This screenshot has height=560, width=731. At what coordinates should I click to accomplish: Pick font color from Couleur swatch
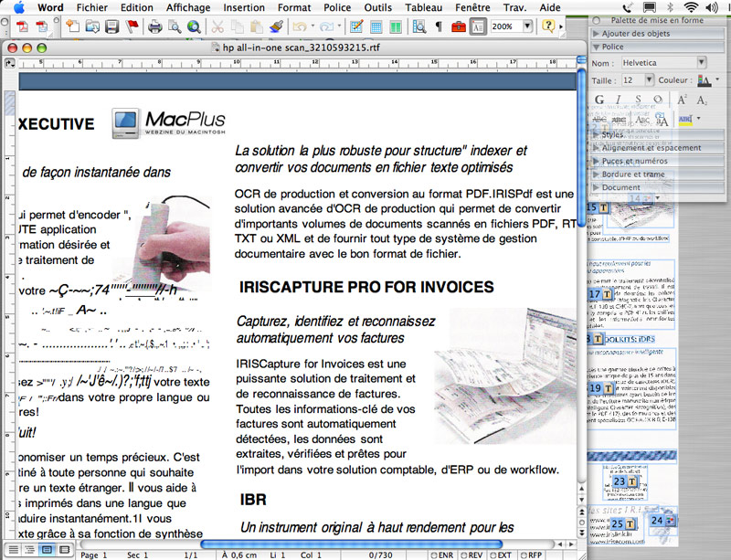pos(704,80)
